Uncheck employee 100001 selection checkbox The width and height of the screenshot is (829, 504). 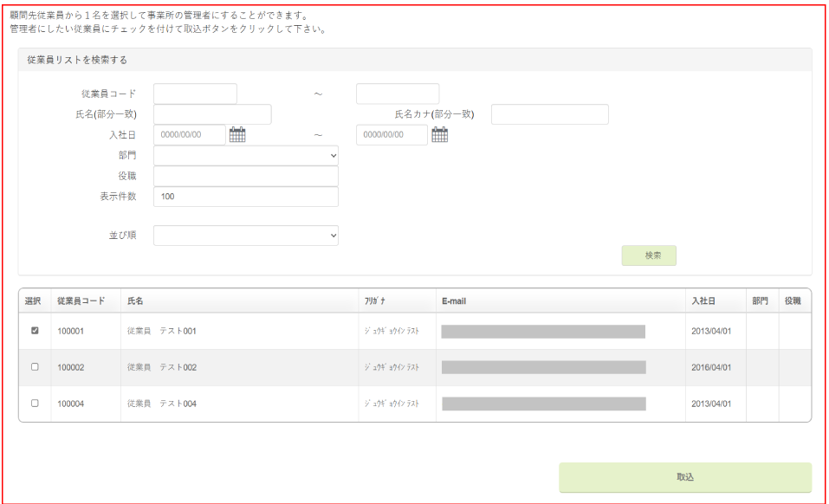pos(35,330)
